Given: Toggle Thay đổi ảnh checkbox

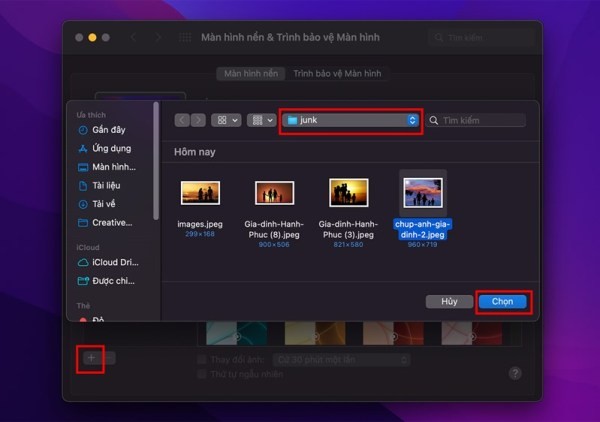Looking at the screenshot, I should [202, 360].
